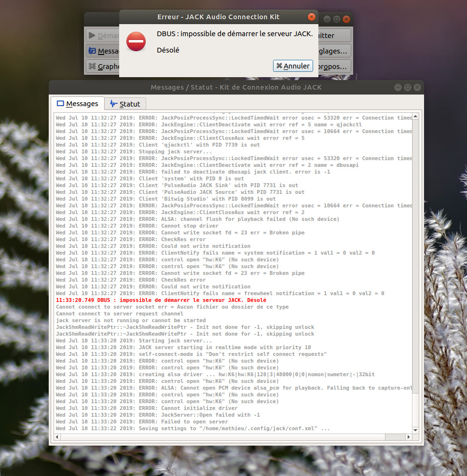Click scroll left arrow in message log
The height and width of the screenshot is (476, 467).
coord(57,437)
